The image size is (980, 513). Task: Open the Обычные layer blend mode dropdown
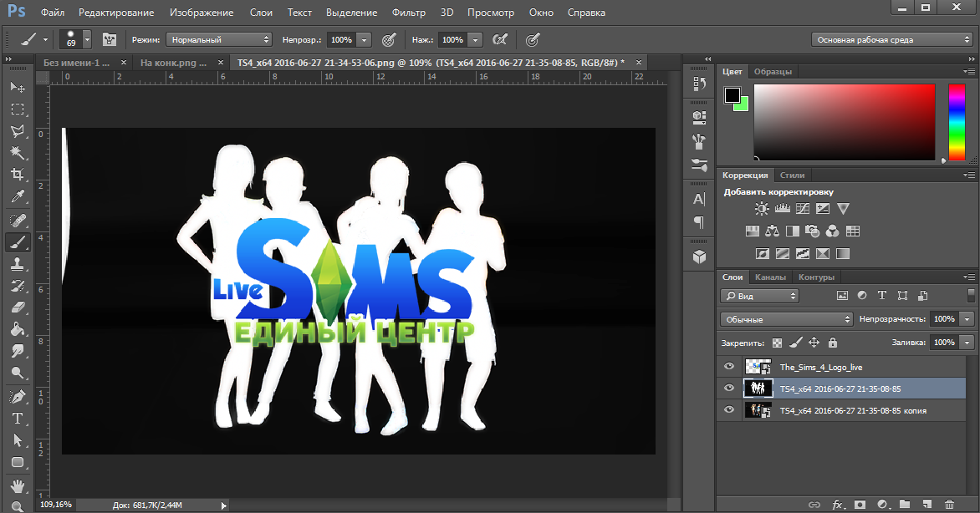[786, 319]
